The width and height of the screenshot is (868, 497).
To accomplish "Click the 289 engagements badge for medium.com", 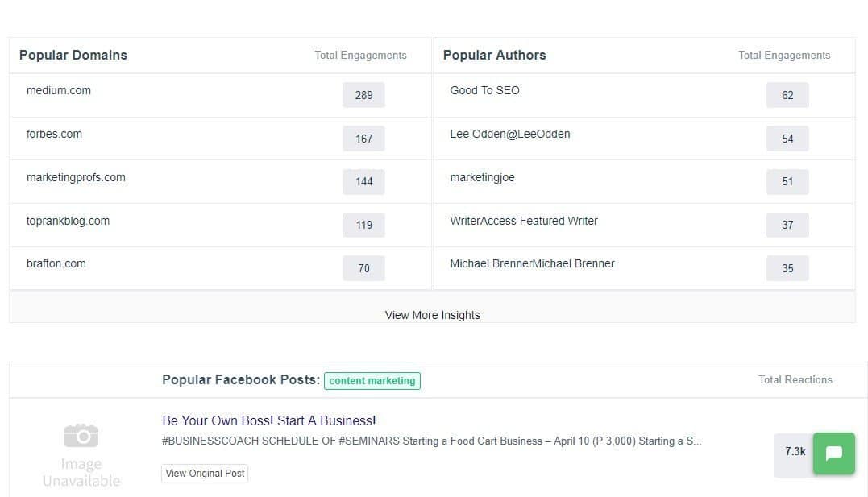I will [363, 95].
